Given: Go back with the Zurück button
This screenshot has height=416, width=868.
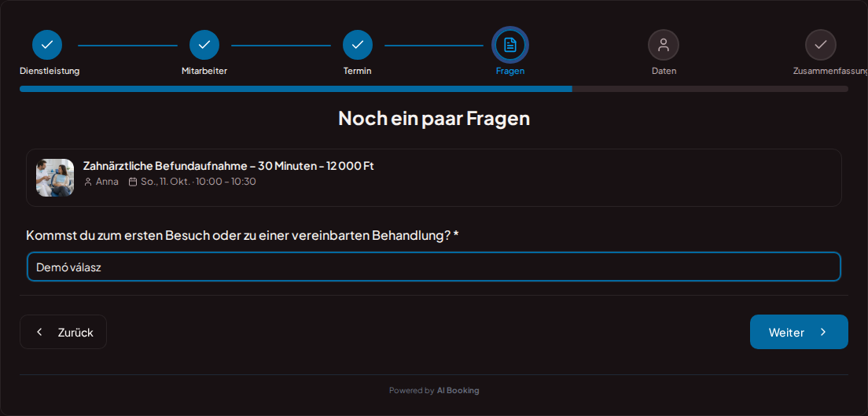Looking at the screenshot, I should click(63, 332).
